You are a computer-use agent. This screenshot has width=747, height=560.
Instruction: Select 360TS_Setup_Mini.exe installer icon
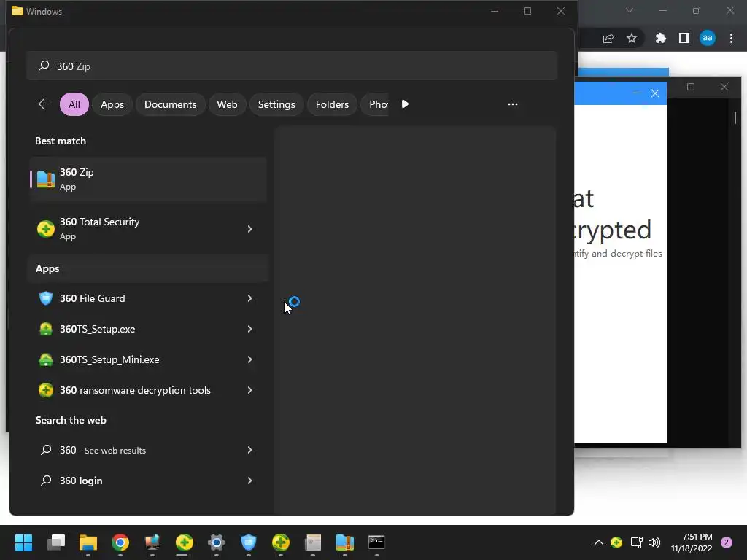tap(46, 359)
